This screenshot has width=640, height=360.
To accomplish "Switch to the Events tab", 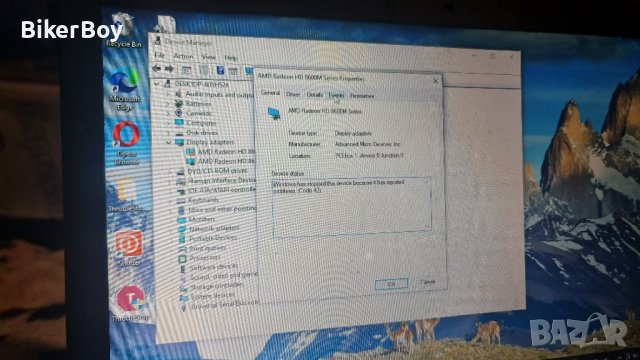I will [336, 95].
